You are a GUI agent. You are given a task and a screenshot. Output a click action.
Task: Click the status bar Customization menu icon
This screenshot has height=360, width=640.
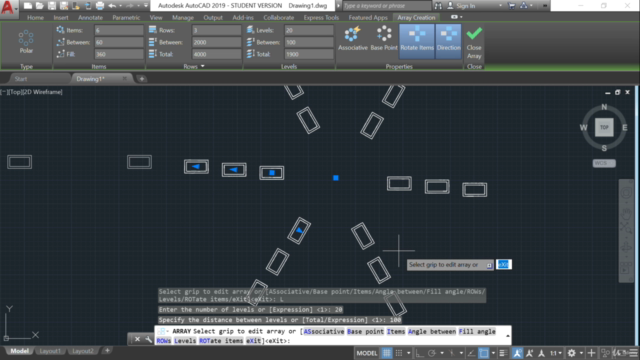pyautogui.click(x=633, y=353)
